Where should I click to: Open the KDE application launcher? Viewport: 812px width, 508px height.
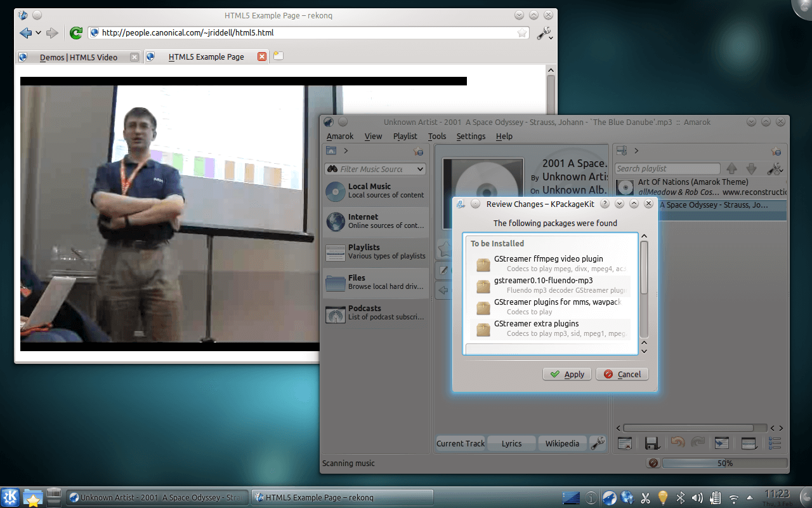(10, 497)
